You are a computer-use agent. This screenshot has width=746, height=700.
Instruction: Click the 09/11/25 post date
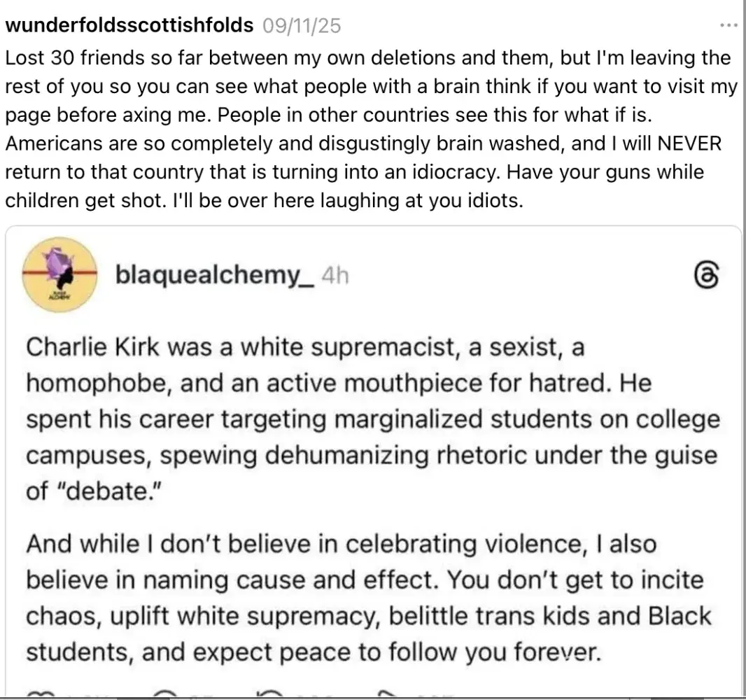(x=302, y=26)
